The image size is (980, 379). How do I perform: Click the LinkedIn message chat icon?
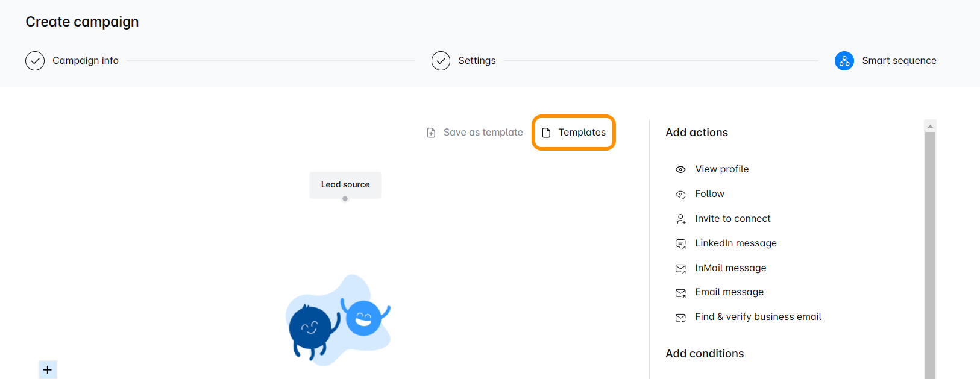click(x=680, y=243)
